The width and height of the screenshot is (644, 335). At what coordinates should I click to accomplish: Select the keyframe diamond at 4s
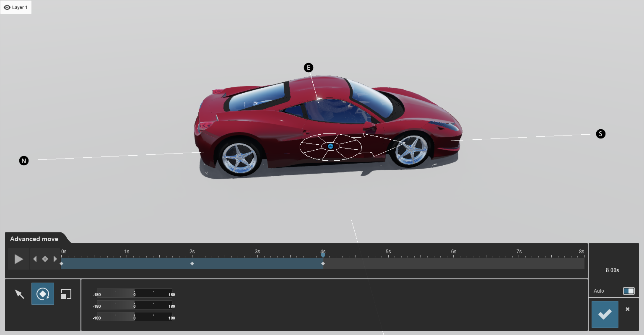point(323,264)
